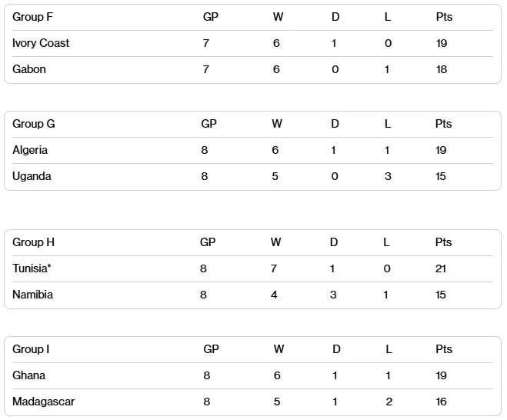Image resolution: width=507 pixels, height=420 pixels.
Task: Click Tunisia's 21 points value
Action: coord(441,268)
